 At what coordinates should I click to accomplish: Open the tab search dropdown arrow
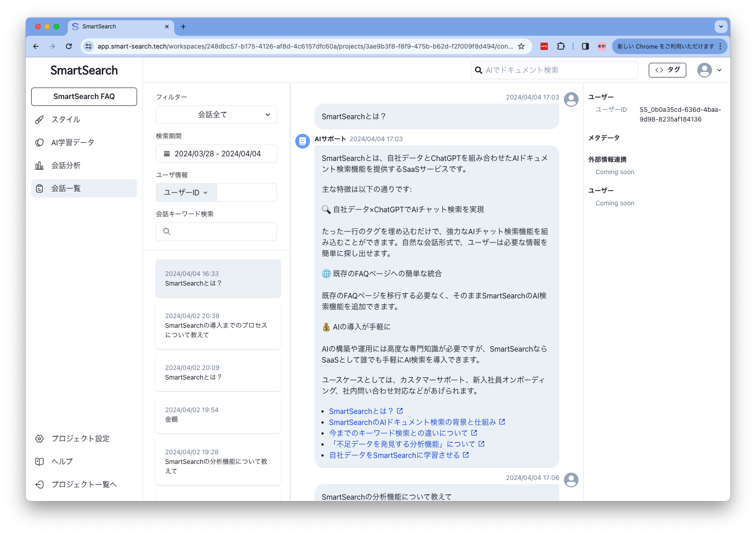721,27
